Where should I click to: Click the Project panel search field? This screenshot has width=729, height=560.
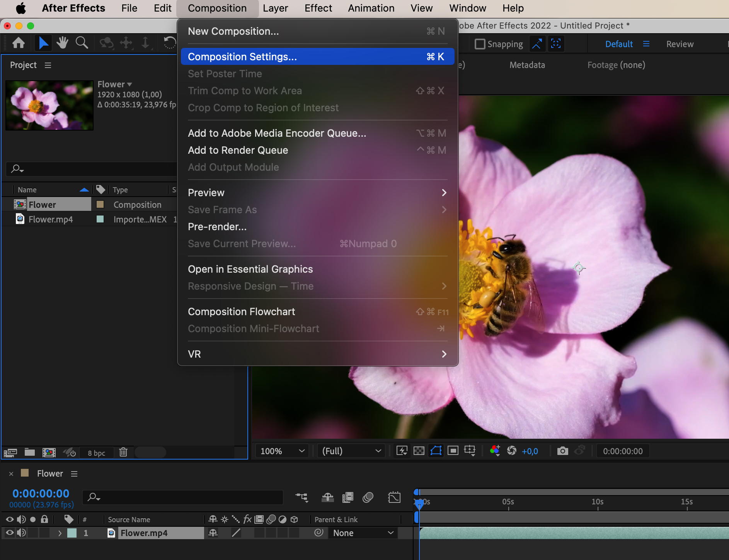pos(92,169)
